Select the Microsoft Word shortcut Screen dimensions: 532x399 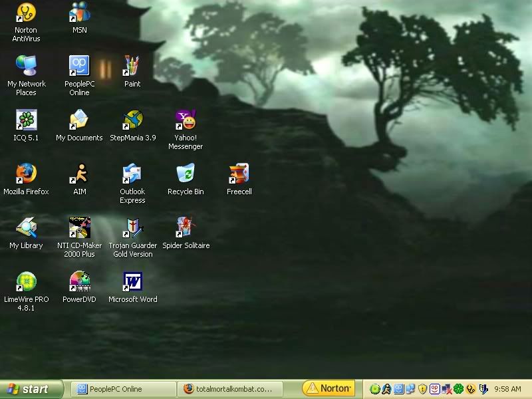coord(132,281)
